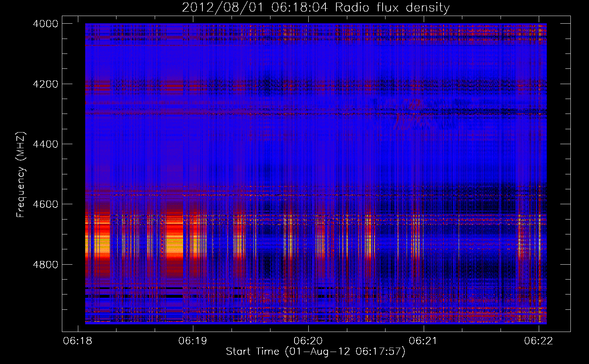Click the 06:21 time tick label
Image resolution: width=589 pixels, height=364 pixels.
pyautogui.click(x=423, y=341)
